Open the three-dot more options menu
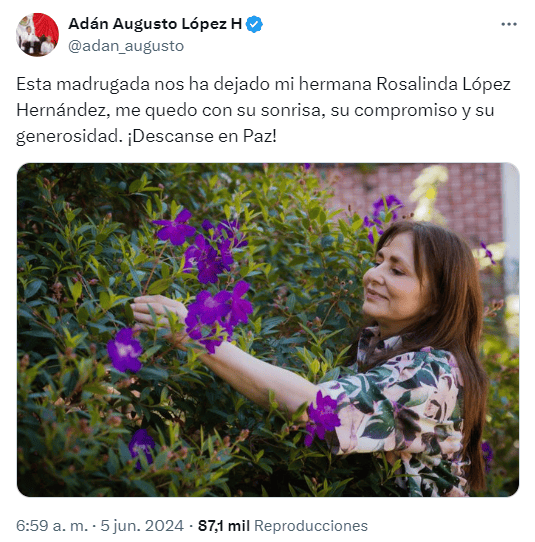Screen dimensions: 535x542 point(509,24)
